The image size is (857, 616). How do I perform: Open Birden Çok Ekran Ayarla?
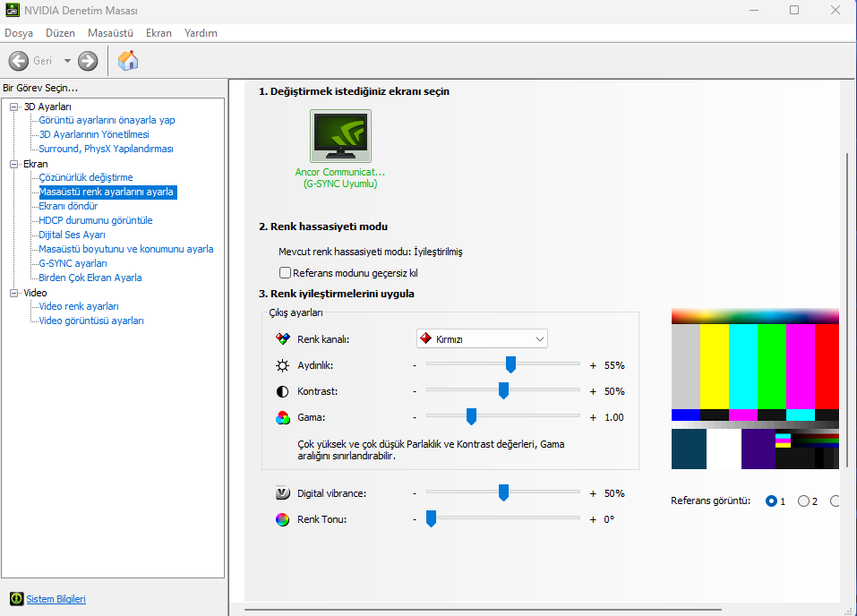pyautogui.click(x=90, y=278)
